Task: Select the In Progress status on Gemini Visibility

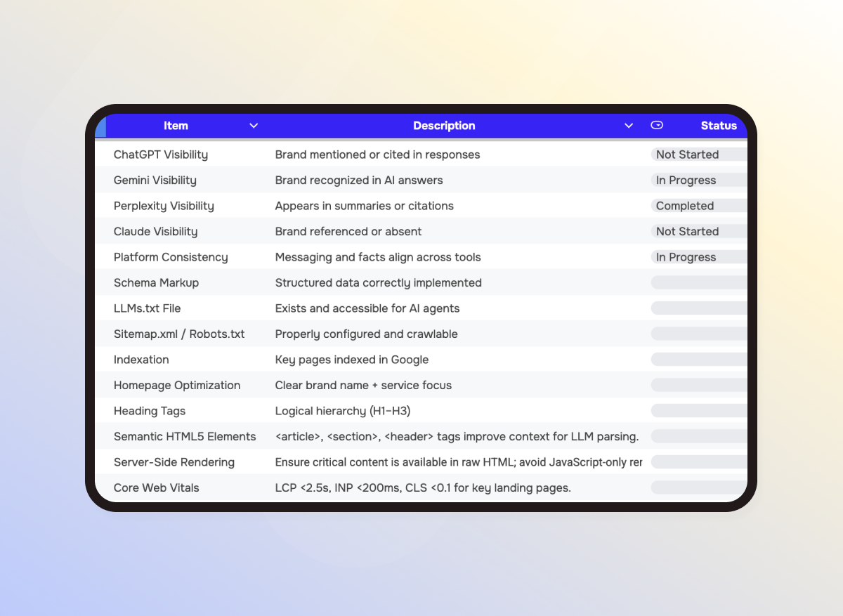Action: tap(686, 180)
